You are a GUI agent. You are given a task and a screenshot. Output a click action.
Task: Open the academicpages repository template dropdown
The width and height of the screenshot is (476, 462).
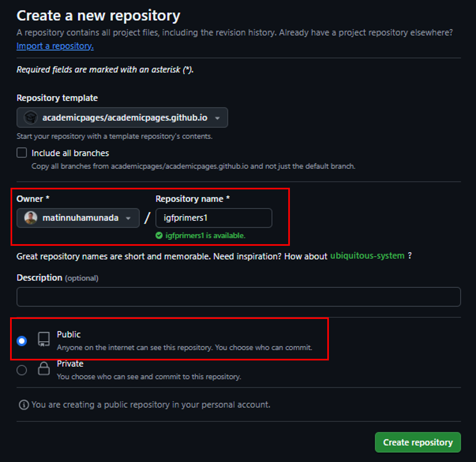coord(122,118)
